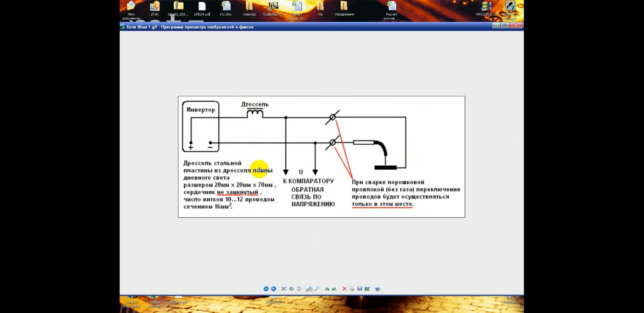The height and width of the screenshot is (313, 644).
Task: Rotate image counterclockwise
Action: click(334, 289)
